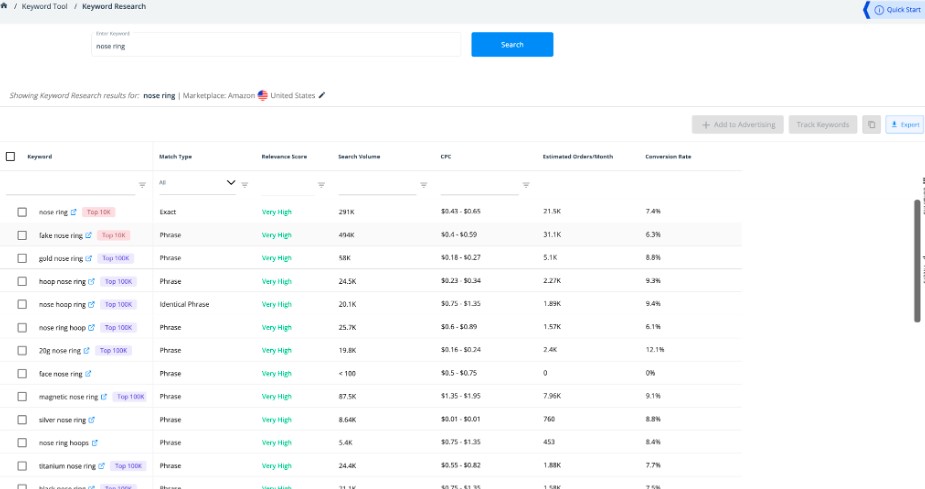Viewport: 925px width, 489px height.
Task: Open external link for hoop nose ring
Action: pos(91,281)
